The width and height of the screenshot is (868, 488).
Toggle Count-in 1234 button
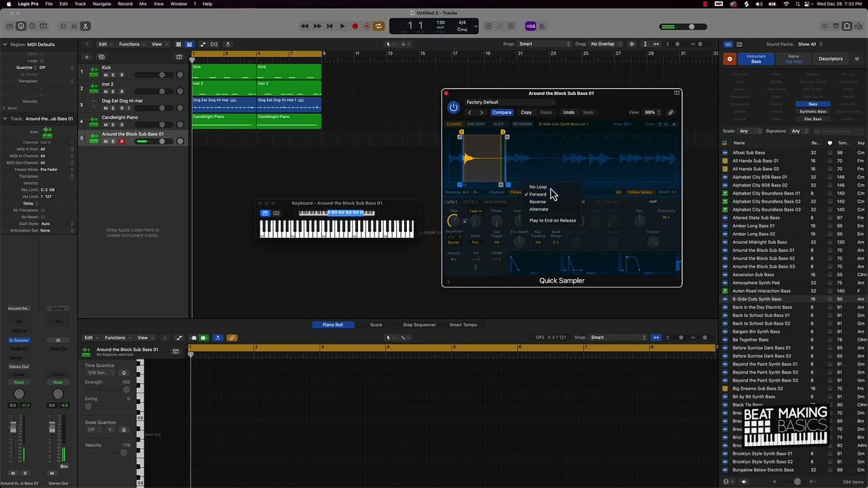click(530, 26)
